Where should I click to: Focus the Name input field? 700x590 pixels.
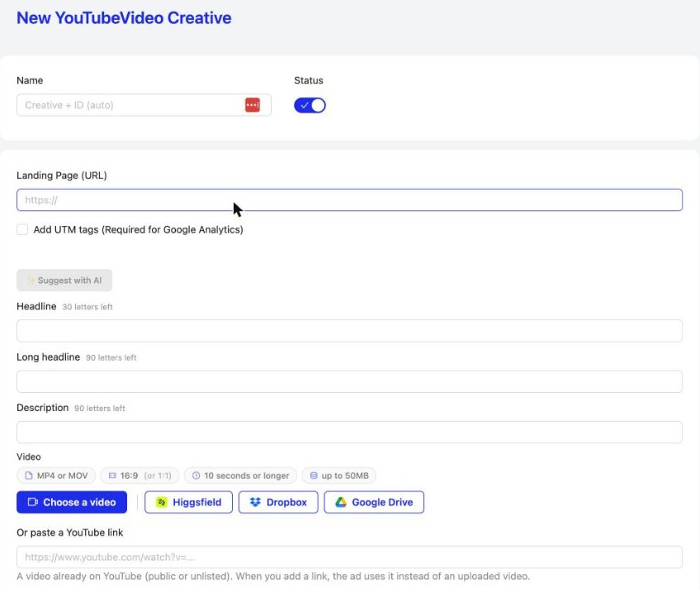pos(144,105)
